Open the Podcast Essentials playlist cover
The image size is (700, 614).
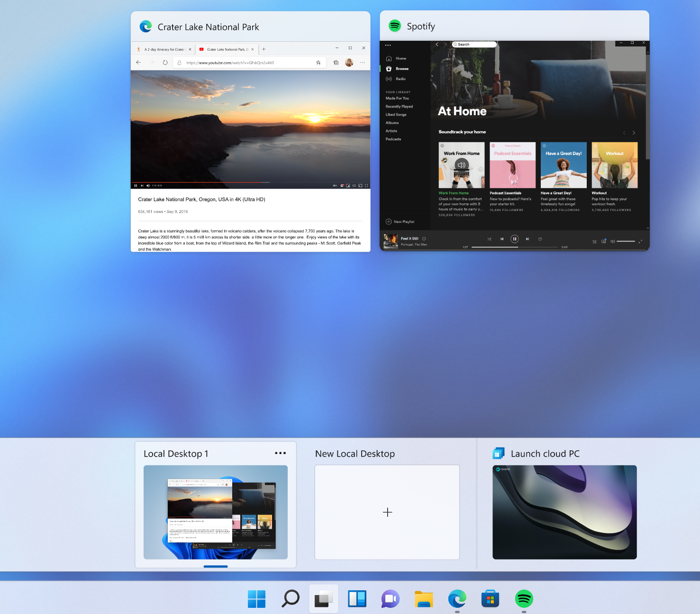pos(512,165)
